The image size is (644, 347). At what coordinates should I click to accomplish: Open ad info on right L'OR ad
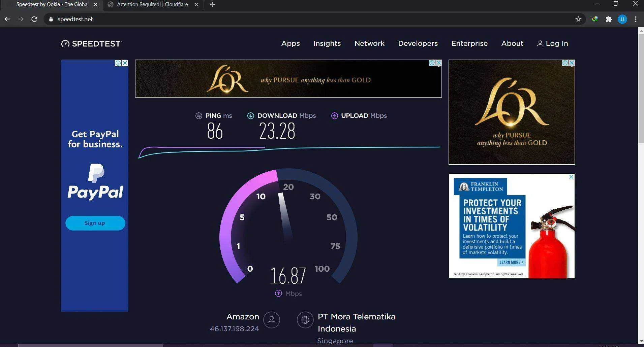pos(565,63)
